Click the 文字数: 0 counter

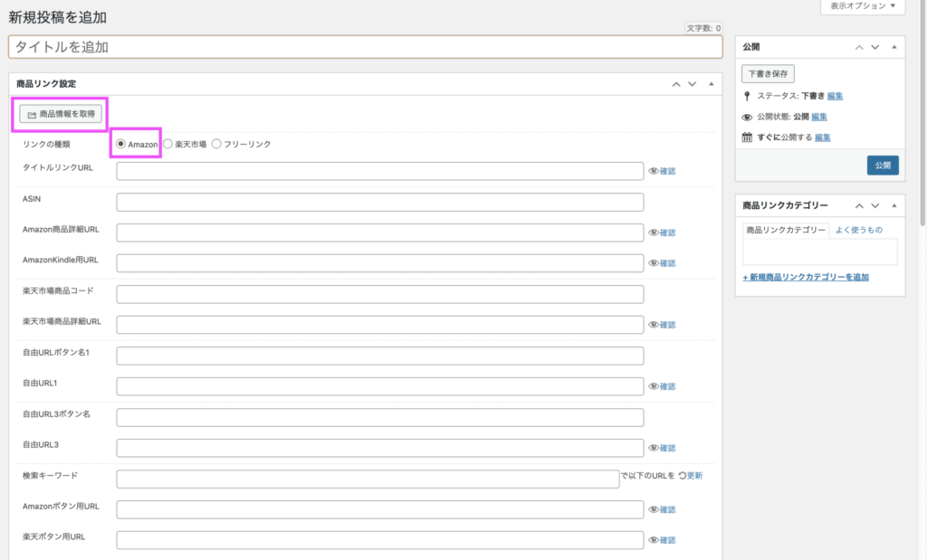(x=703, y=28)
